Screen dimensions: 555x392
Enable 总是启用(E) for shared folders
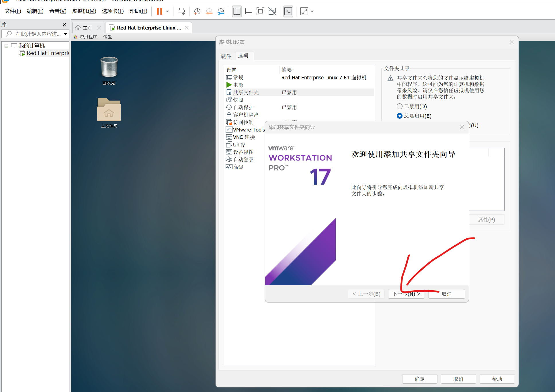click(x=399, y=116)
